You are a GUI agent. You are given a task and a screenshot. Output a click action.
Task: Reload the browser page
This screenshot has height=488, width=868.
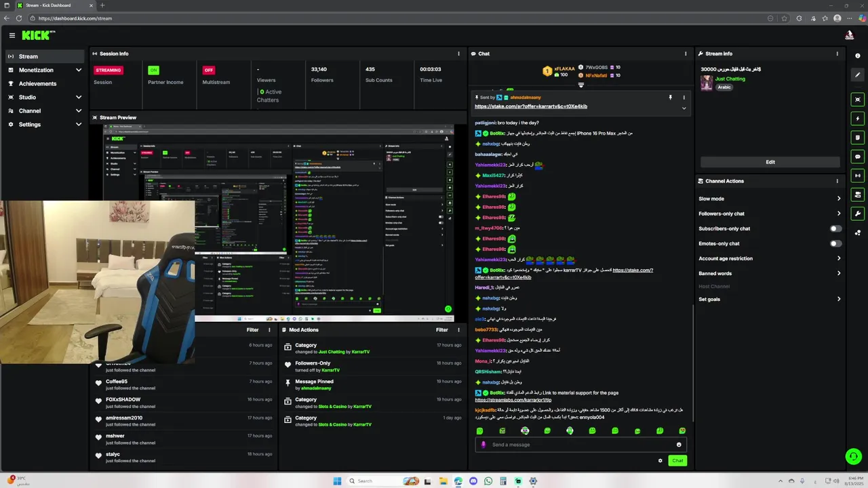19,18
